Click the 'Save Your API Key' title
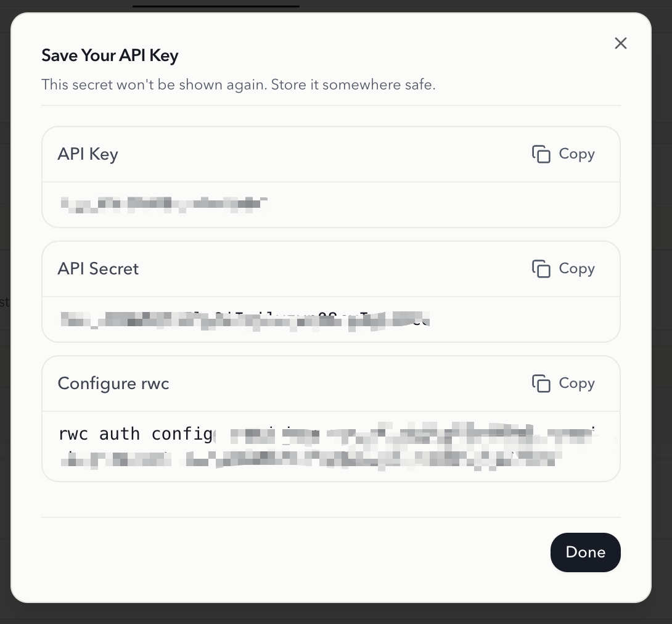 [110, 55]
